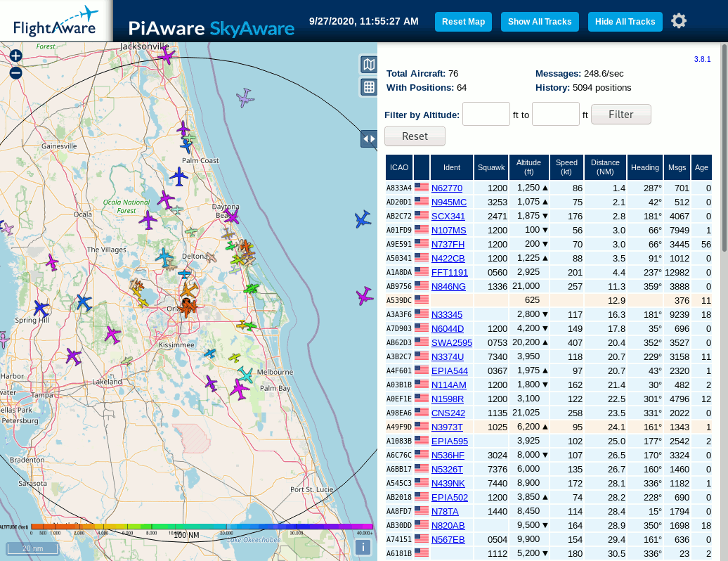Open the map layer switcher icon
The height and width of the screenshot is (561, 728).
pos(369,65)
